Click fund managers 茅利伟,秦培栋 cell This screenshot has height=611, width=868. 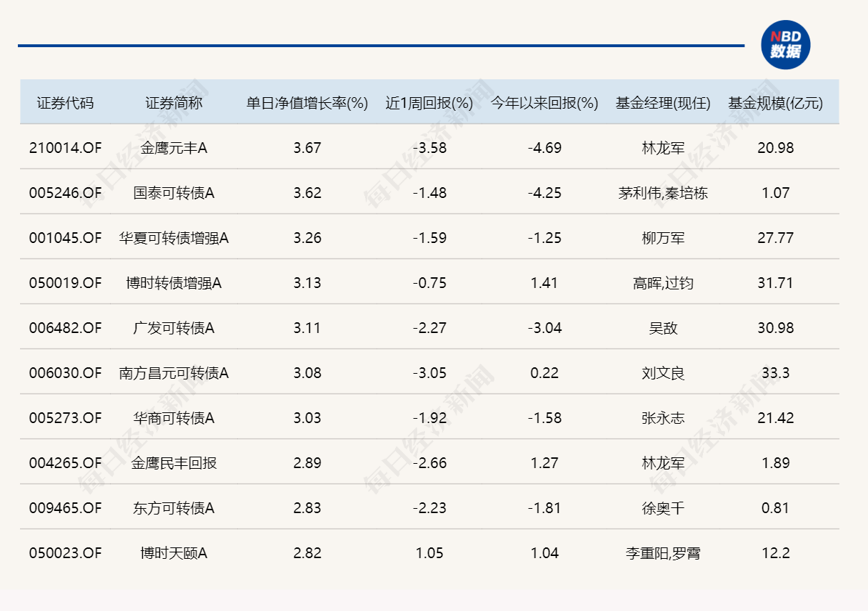click(x=663, y=193)
